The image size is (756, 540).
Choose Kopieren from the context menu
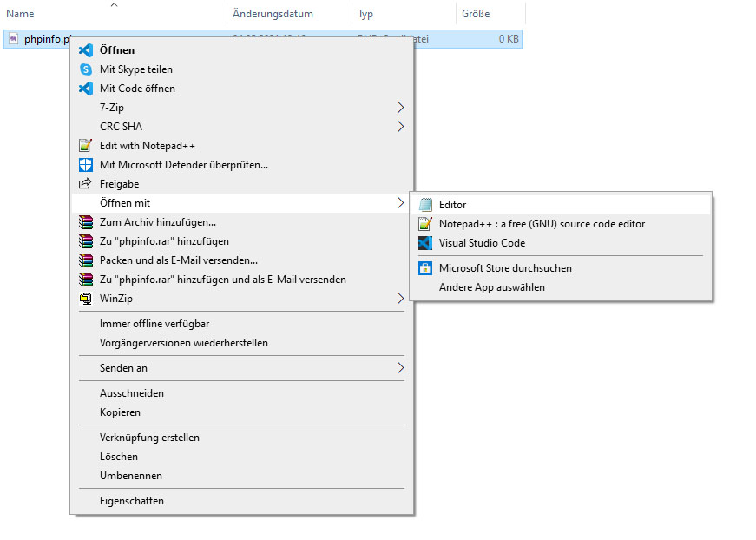click(241, 412)
